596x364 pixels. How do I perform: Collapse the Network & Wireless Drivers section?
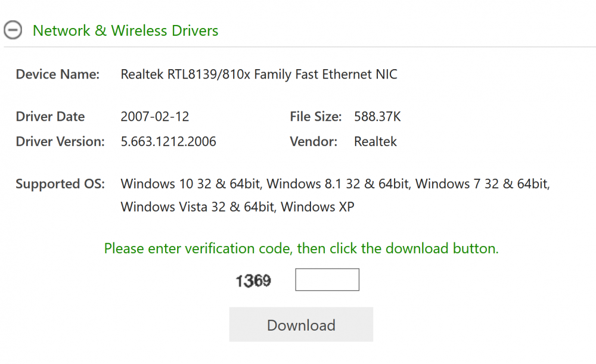pyautogui.click(x=13, y=30)
